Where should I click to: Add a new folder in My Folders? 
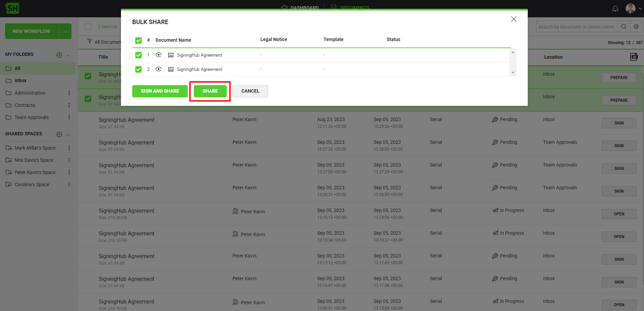(x=59, y=55)
